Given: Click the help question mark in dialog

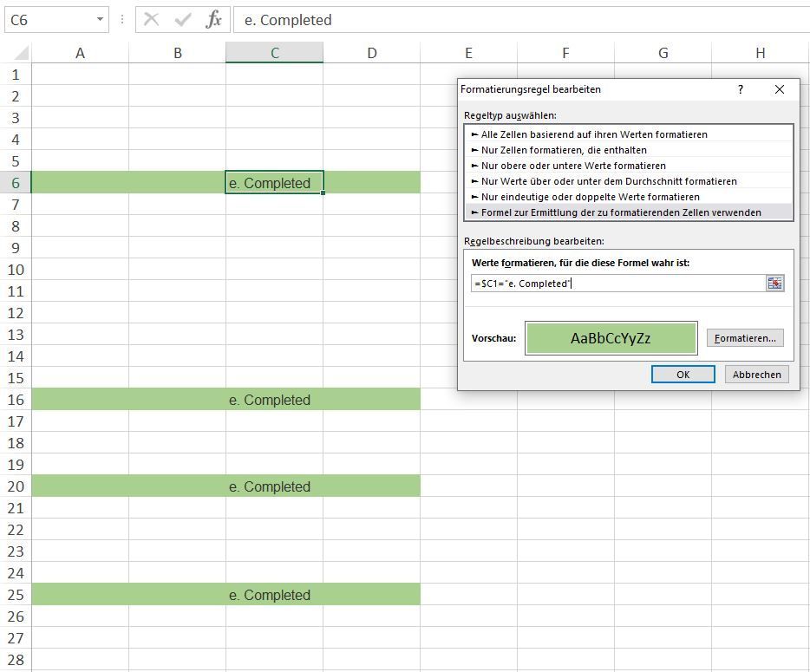Looking at the screenshot, I should click(741, 89).
